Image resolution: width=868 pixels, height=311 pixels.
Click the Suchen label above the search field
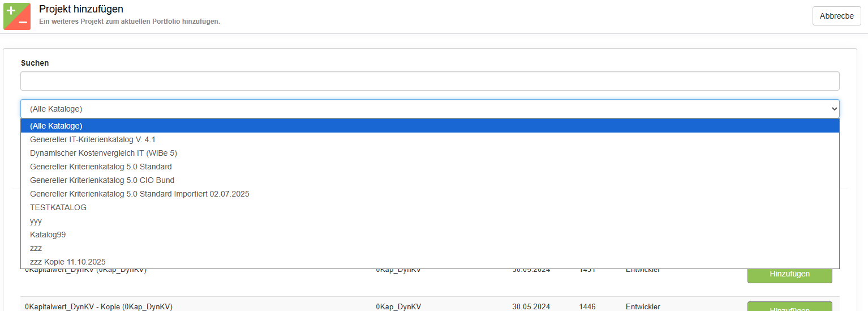click(x=35, y=63)
